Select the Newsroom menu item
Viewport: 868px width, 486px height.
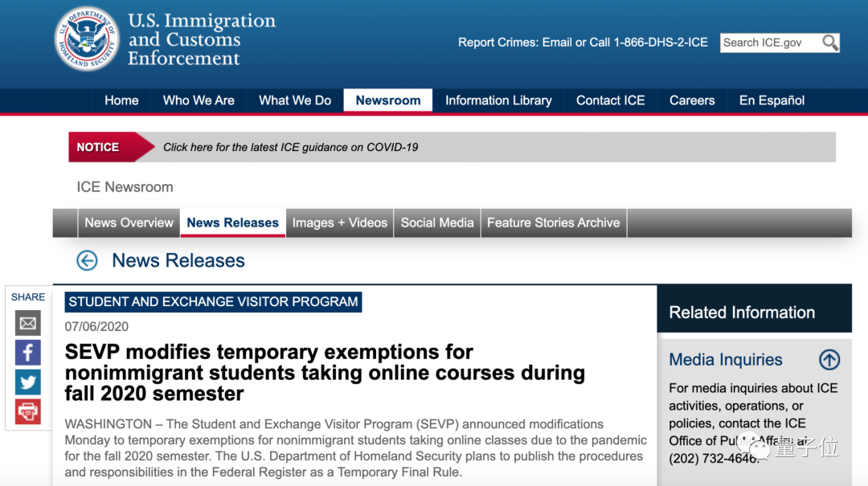388,100
